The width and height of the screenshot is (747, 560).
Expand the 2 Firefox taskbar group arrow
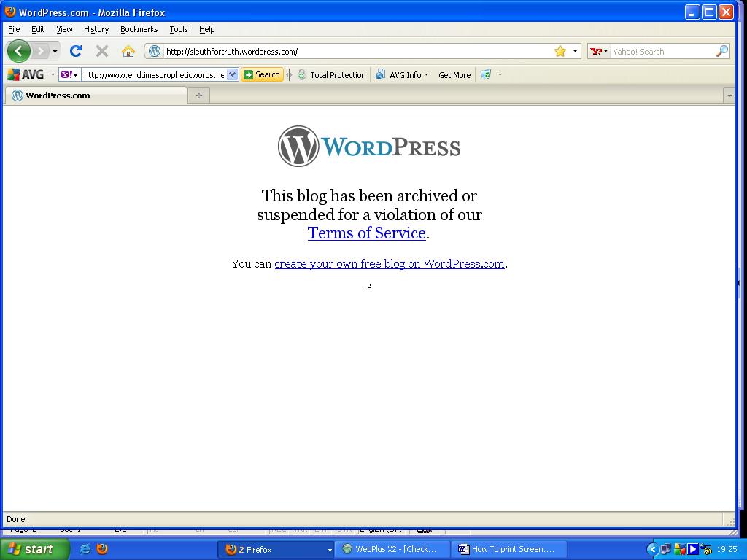pos(330,550)
